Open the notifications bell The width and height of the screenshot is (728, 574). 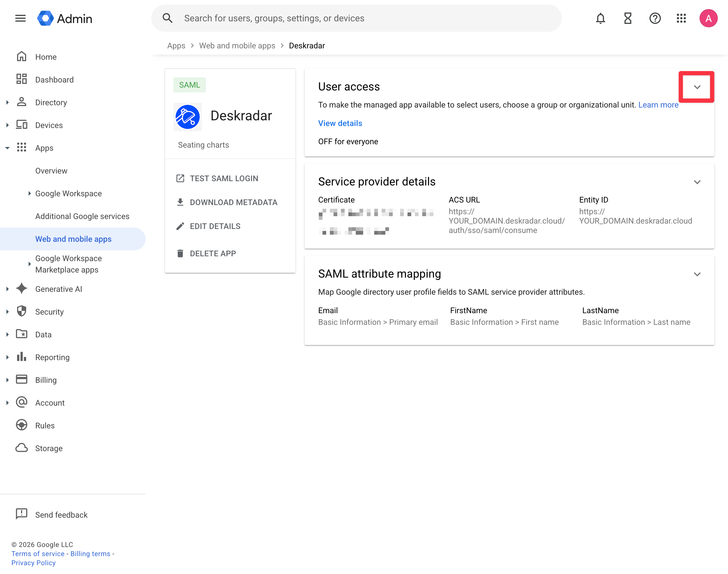[x=600, y=18]
